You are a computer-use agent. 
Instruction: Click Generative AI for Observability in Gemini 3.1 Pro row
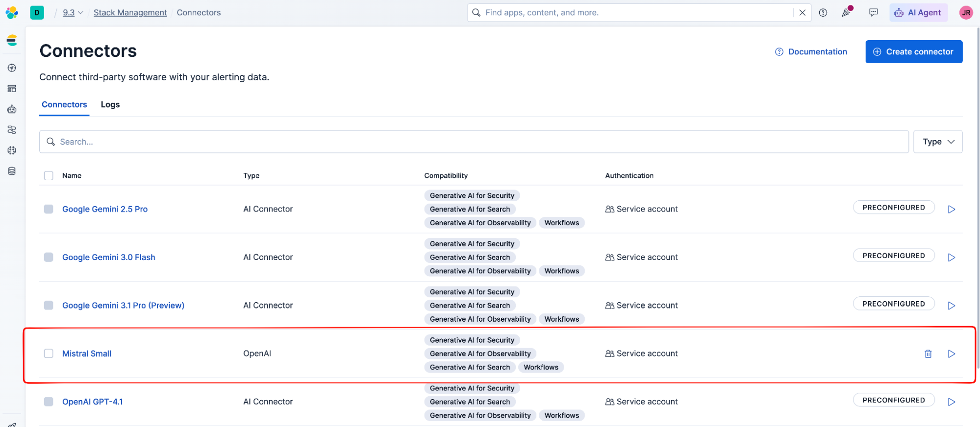(480, 319)
